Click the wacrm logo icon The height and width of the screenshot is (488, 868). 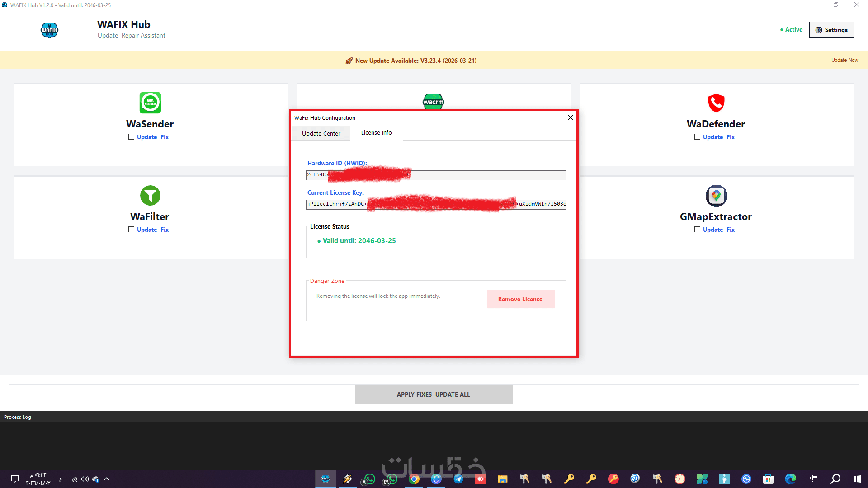(x=433, y=101)
